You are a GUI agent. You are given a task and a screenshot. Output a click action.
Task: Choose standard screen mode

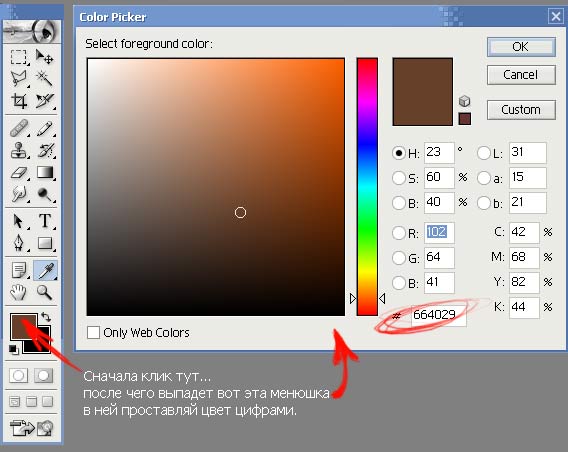tap(14, 401)
